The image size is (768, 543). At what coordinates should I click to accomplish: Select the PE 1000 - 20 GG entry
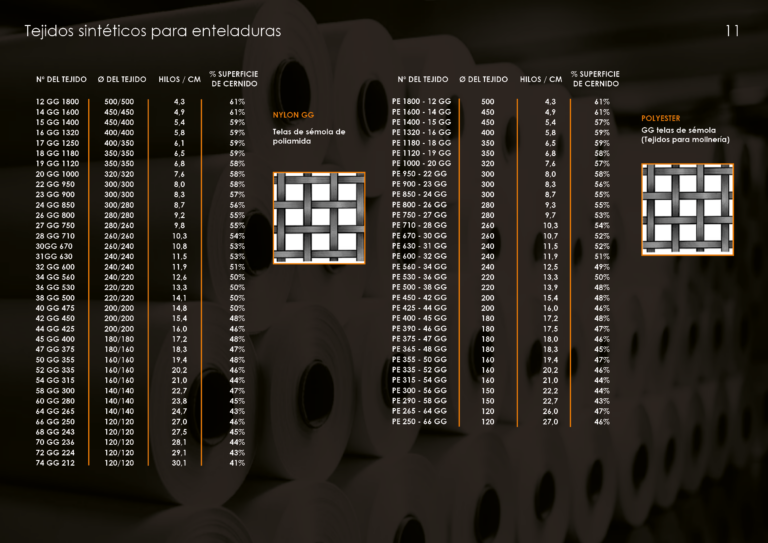point(424,163)
